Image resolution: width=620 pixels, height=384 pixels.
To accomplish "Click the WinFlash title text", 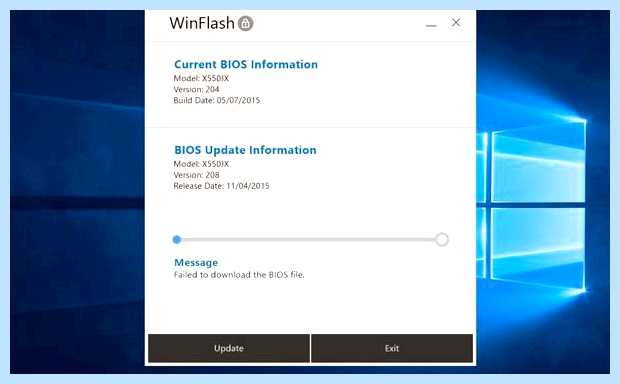I will [202, 23].
